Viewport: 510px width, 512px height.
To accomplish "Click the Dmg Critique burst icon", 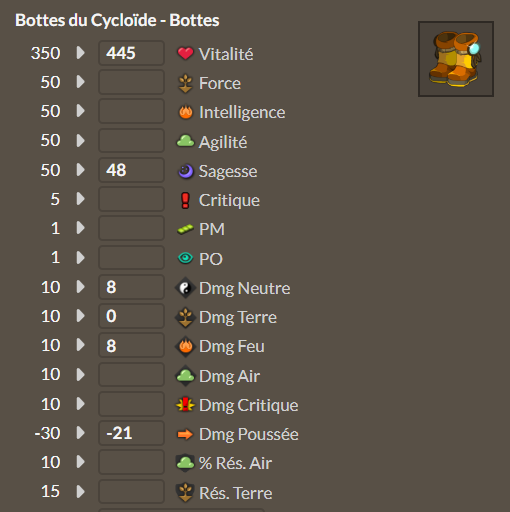I will tap(185, 405).
